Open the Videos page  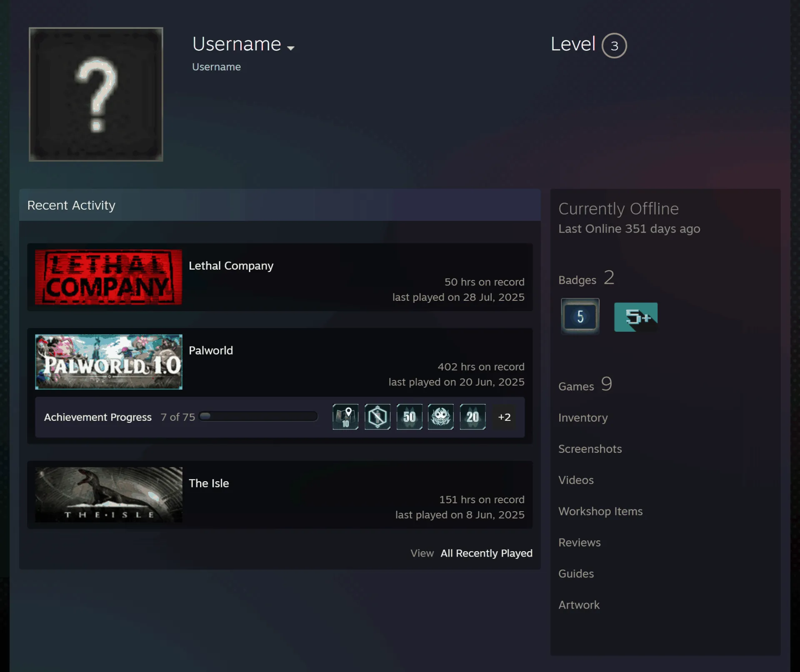click(x=576, y=480)
